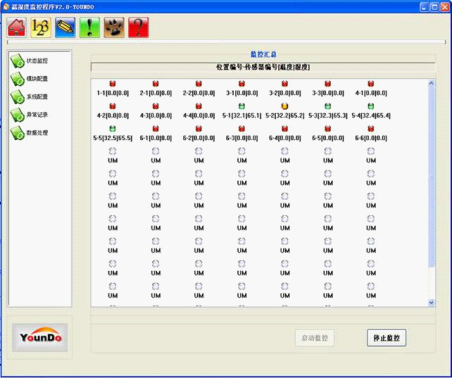Go to 异常记录 in the sidebar
The width and height of the screenshot is (452, 378).
point(29,115)
